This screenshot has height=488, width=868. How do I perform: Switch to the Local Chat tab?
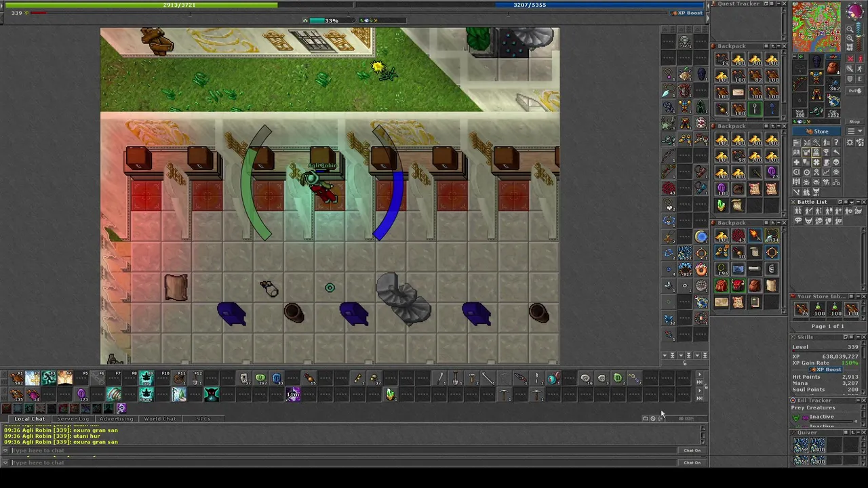(x=30, y=419)
